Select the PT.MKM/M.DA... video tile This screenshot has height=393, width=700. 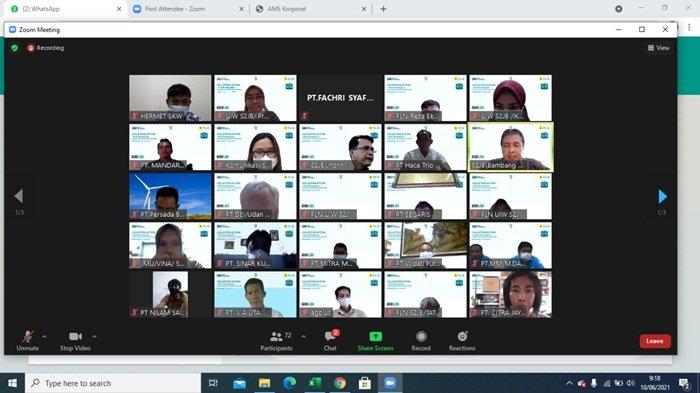click(511, 245)
